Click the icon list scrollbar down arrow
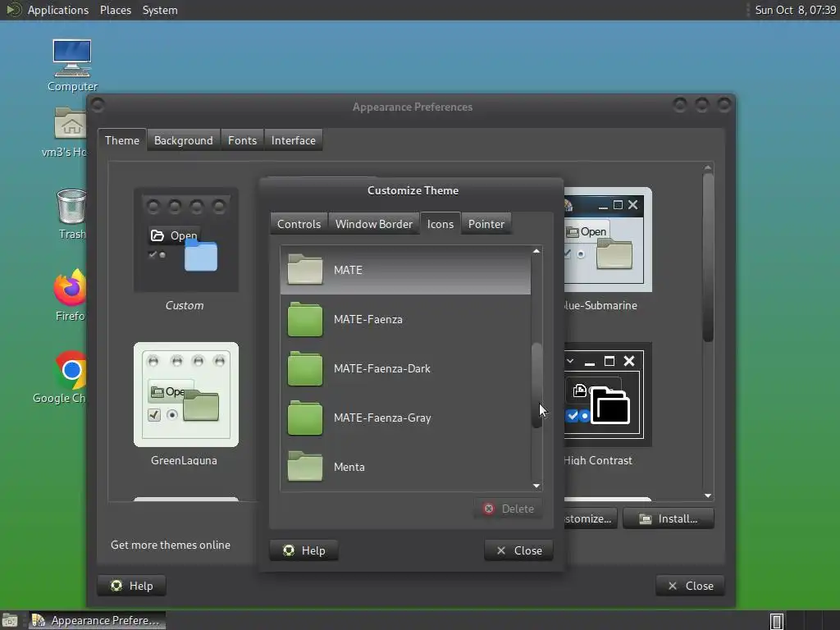The width and height of the screenshot is (840, 630). [x=536, y=486]
